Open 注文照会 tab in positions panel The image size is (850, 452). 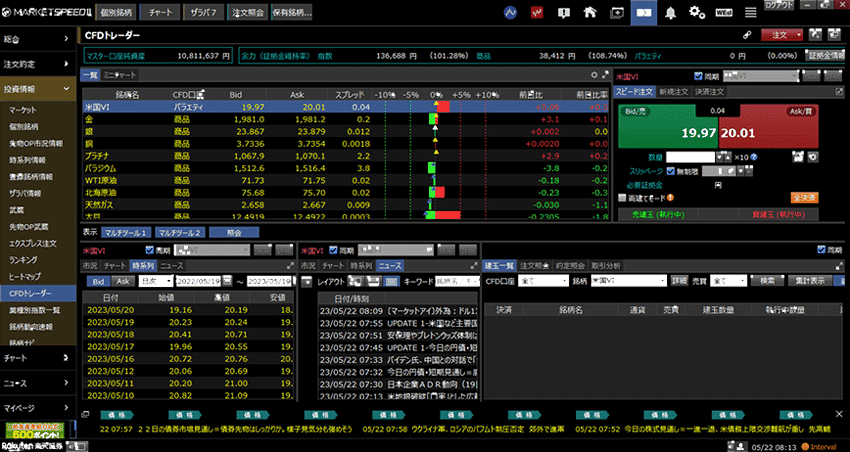[x=535, y=266]
